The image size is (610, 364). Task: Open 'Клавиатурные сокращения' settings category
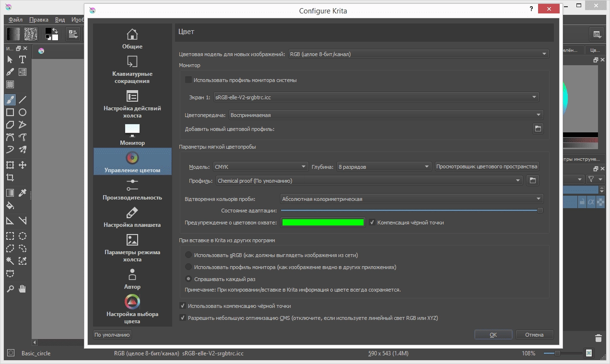coord(132,70)
